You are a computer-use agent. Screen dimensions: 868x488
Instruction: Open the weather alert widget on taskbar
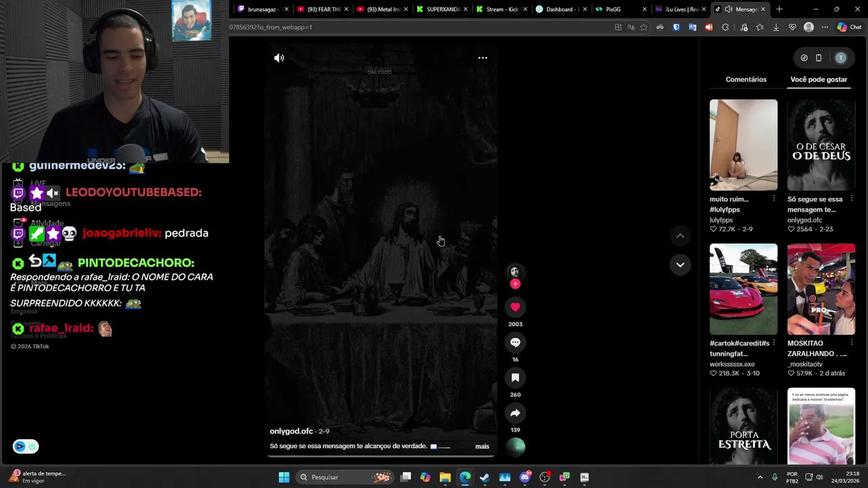(37, 477)
